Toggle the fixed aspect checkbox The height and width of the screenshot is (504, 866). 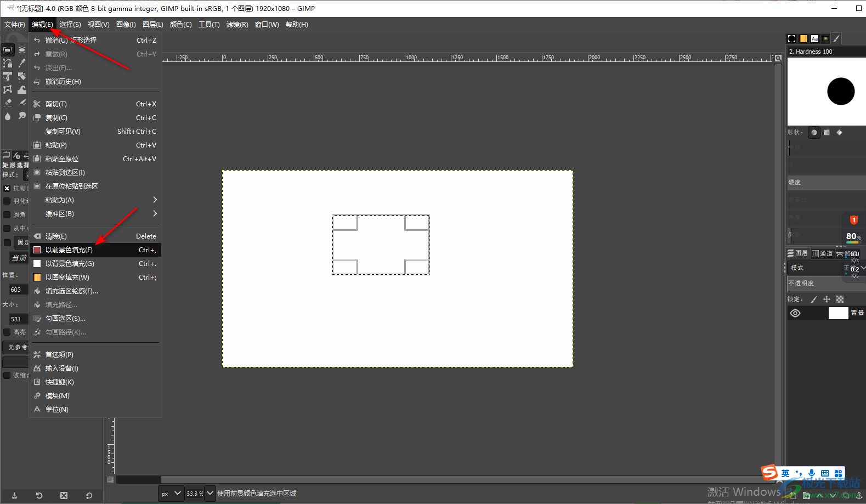pos(7,242)
